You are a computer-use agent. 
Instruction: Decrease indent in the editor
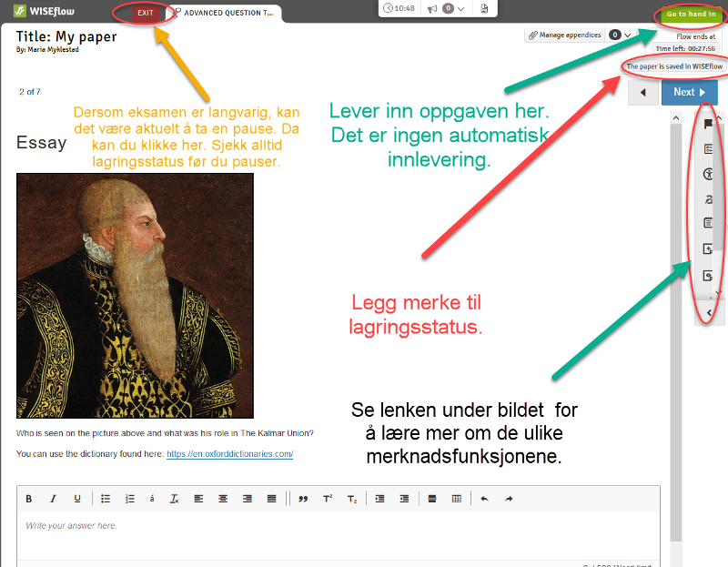tap(404, 499)
